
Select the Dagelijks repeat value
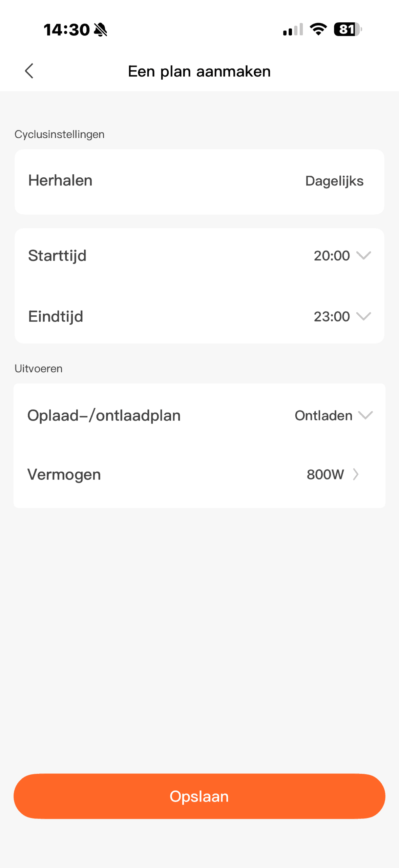click(x=334, y=181)
